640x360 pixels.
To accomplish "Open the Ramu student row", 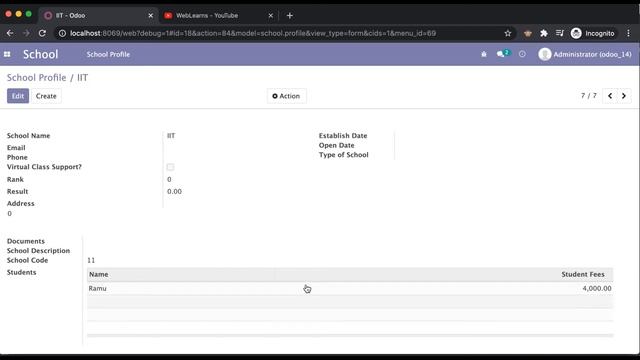I will (350, 288).
